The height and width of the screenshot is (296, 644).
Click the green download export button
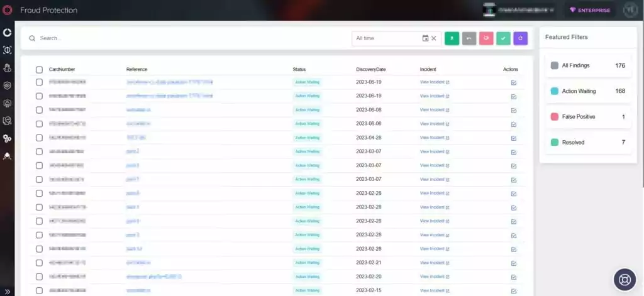[x=452, y=38]
